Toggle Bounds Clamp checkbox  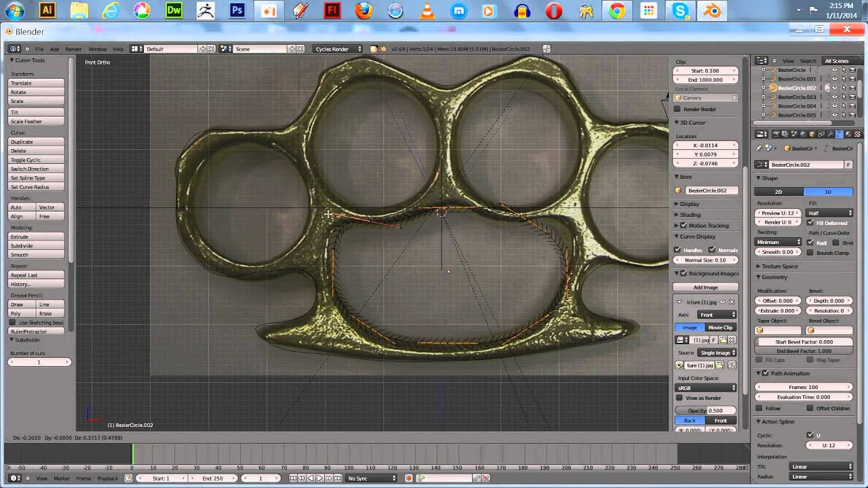pyautogui.click(x=810, y=253)
